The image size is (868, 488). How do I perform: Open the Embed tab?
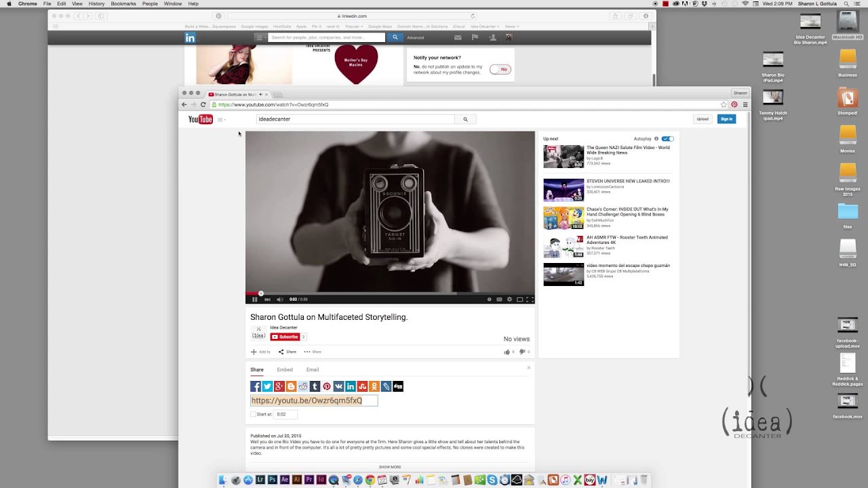click(x=285, y=369)
